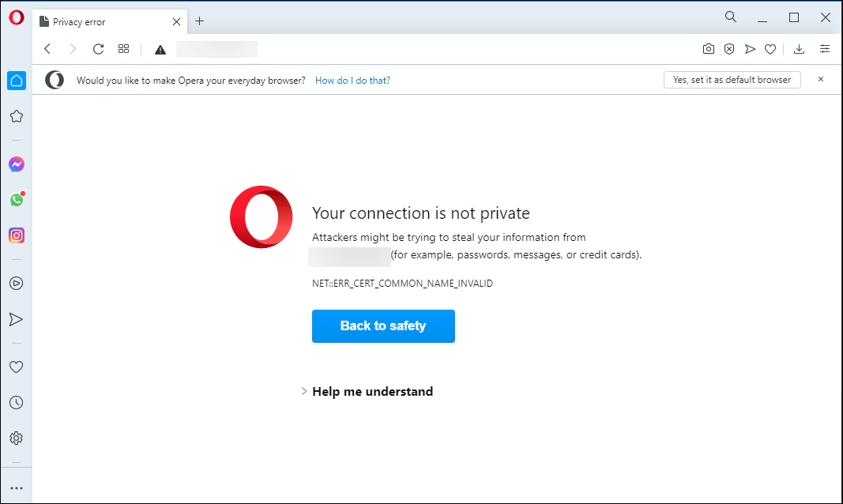Screen dimensions: 843x504
Task: Click the 'How do I do that?' link
Action: [352, 80]
